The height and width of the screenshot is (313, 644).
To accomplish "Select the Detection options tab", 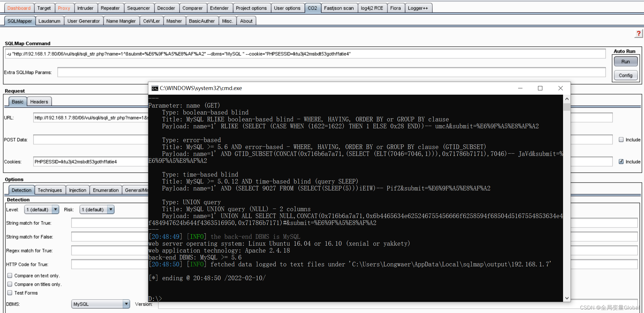I will 21,190.
